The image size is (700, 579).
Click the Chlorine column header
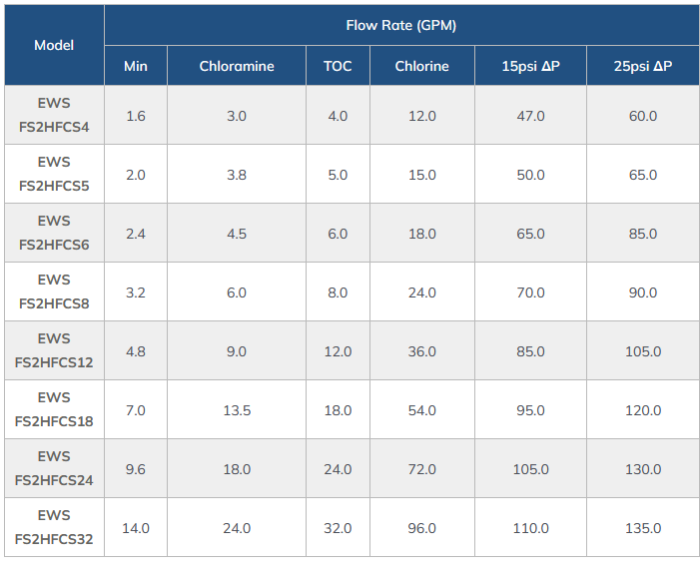422,67
